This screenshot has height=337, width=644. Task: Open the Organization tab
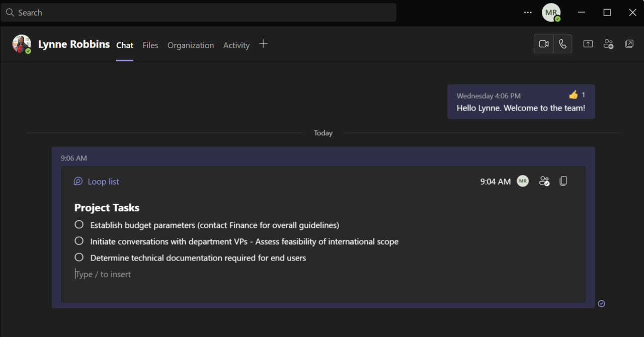[191, 45]
